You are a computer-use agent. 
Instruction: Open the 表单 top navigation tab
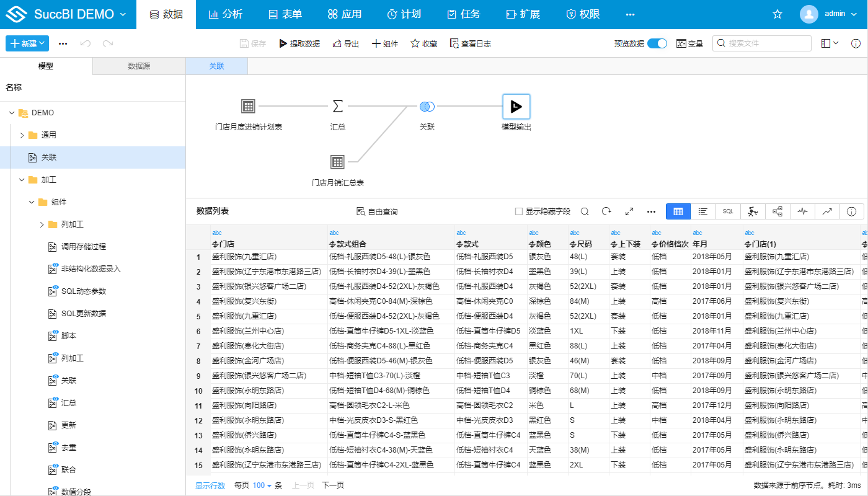click(285, 14)
